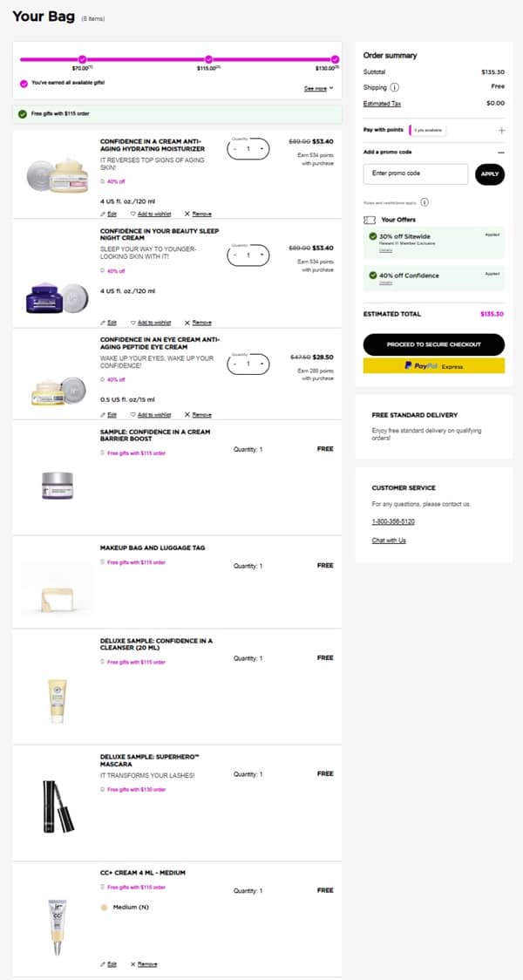Viewport: 523px width, 980px height.
Task: Remove the CC+ Cream Medium sample
Action: click(144, 964)
